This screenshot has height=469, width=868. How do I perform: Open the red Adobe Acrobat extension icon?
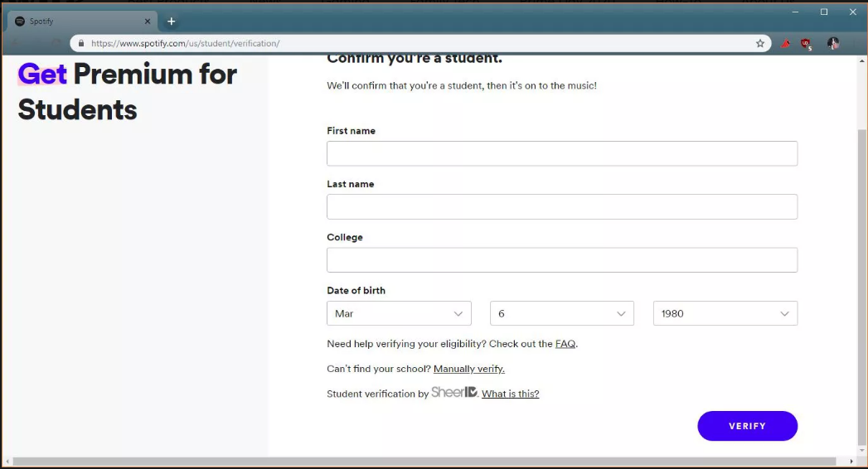click(x=785, y=43)
